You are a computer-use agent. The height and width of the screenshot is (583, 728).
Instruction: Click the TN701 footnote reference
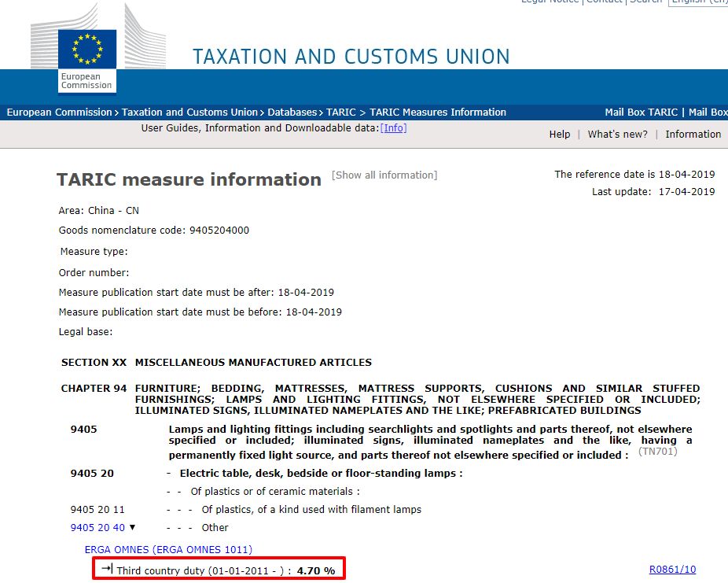[658, 451]
